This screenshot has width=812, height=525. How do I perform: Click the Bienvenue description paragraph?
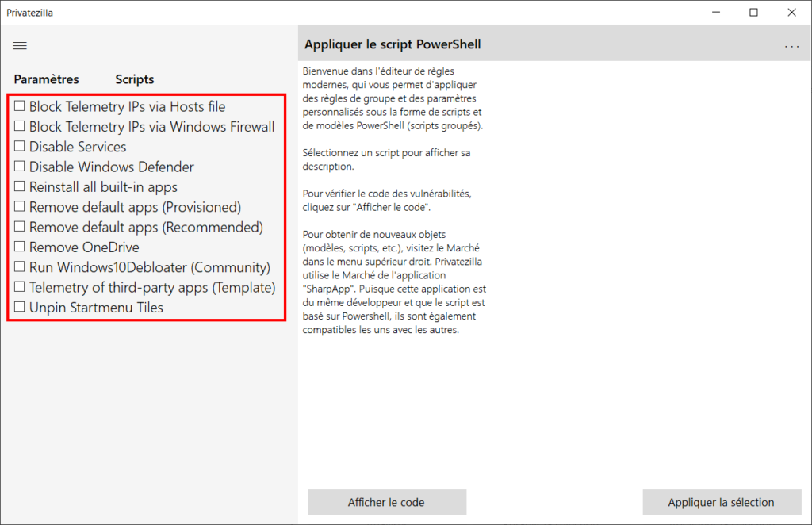click(393, 98)
